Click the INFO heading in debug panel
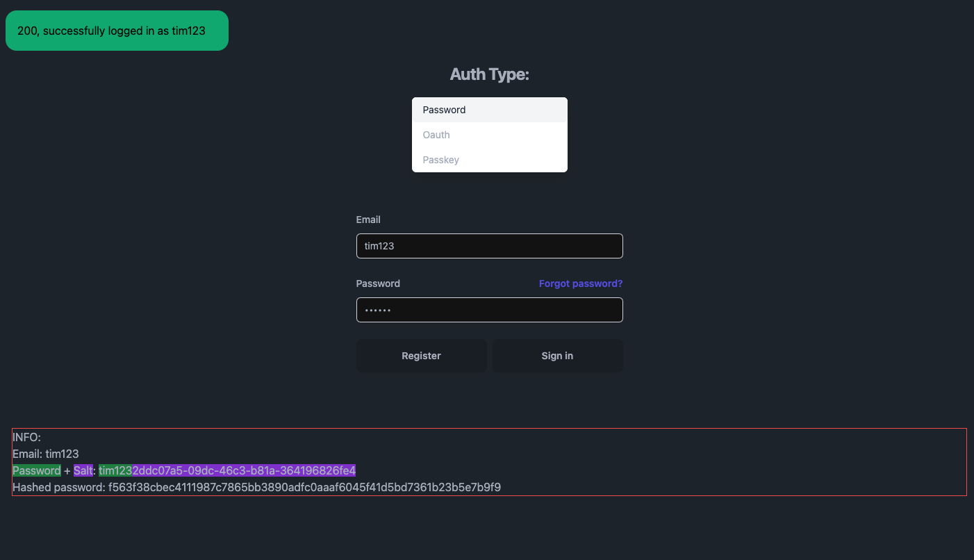This screenshot has width=974, height=560. click(26, 437)
